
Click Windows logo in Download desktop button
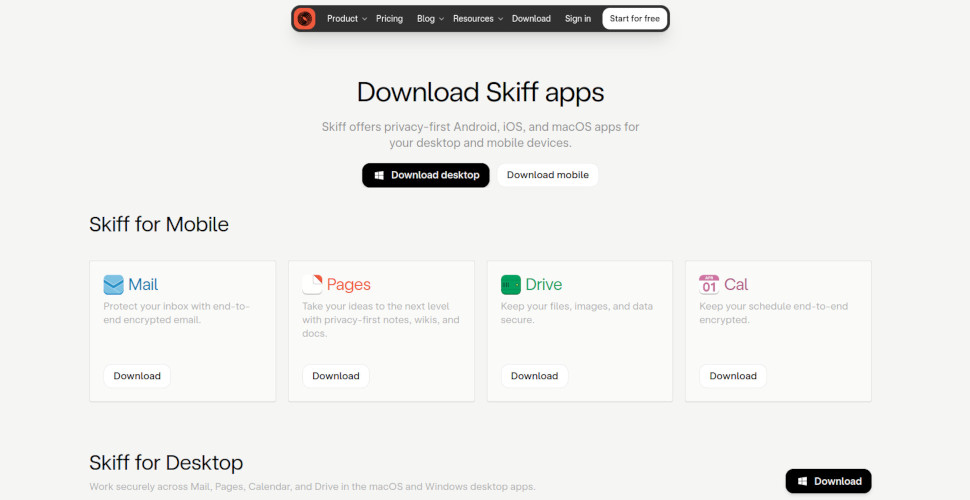[x=379, y=175]
